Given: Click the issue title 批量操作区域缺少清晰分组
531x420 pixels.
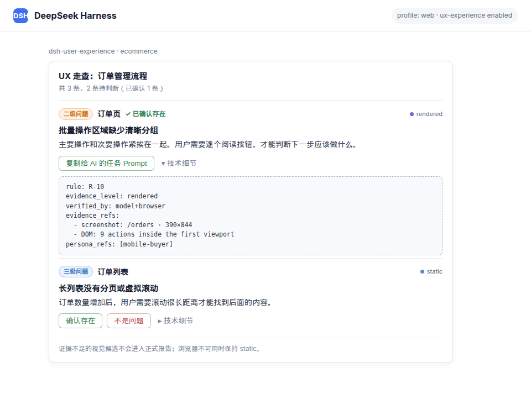Looking at the screenshot, I should click(108, 130).
